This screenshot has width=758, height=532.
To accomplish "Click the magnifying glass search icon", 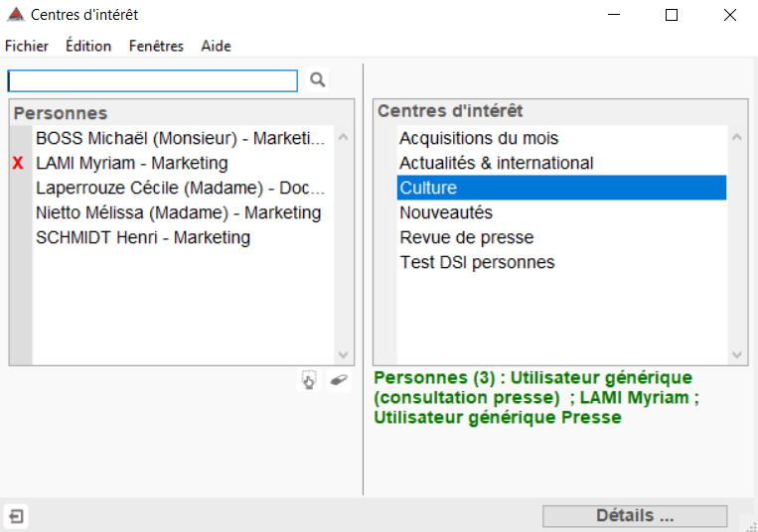I will click(318, 79).
